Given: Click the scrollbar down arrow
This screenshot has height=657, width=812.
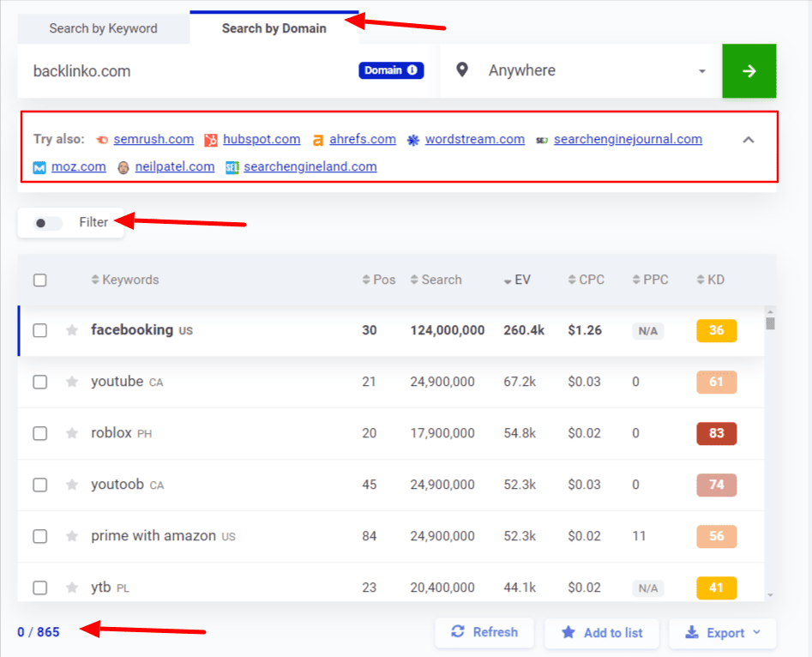Looking at the screenshot, I should (x=771, y=595).
